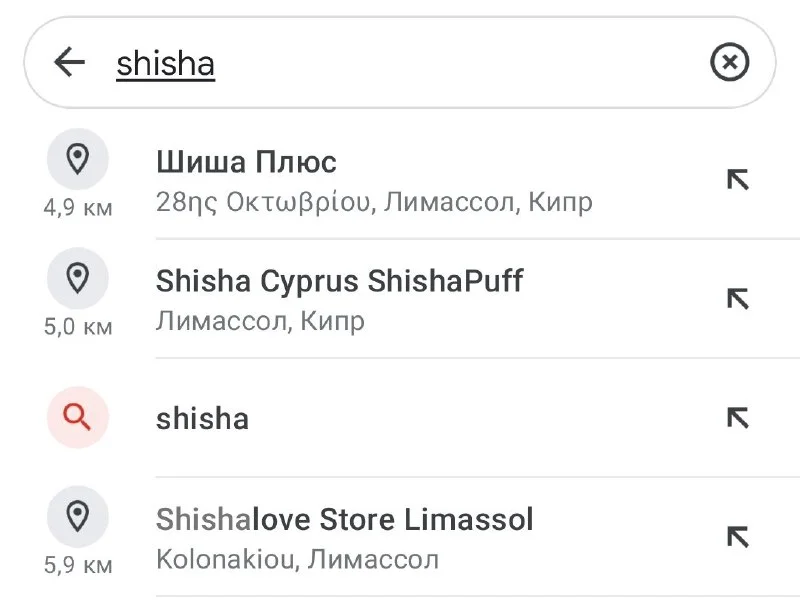
Task: Tap the 4,9 км distance label
Action: [78, 208]
